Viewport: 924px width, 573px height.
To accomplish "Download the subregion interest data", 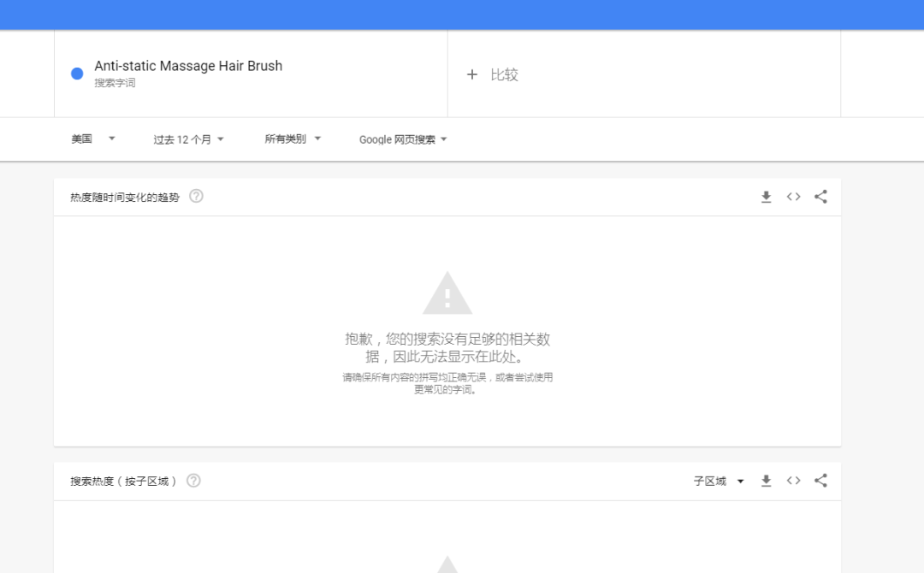I will (x=766, y=481).
